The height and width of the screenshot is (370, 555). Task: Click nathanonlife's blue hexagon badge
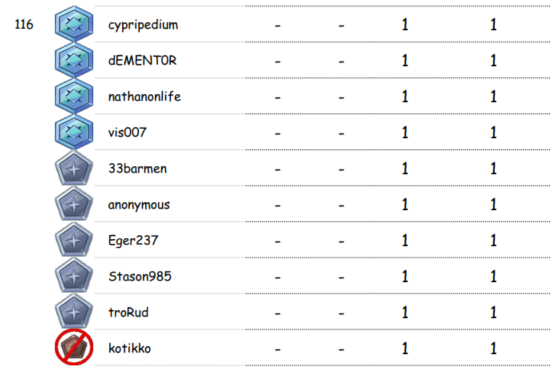pos(74,96)
